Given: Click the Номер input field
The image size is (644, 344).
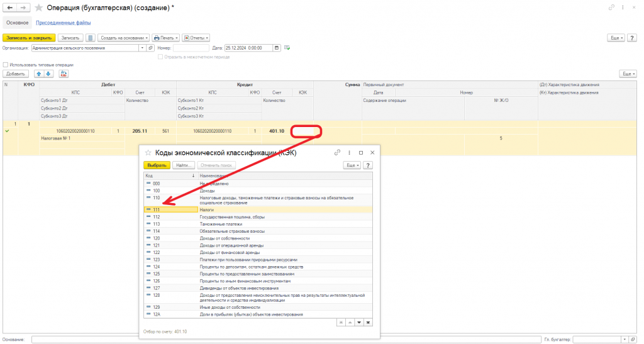Looking at the screenshot, I should click(191, 48).
